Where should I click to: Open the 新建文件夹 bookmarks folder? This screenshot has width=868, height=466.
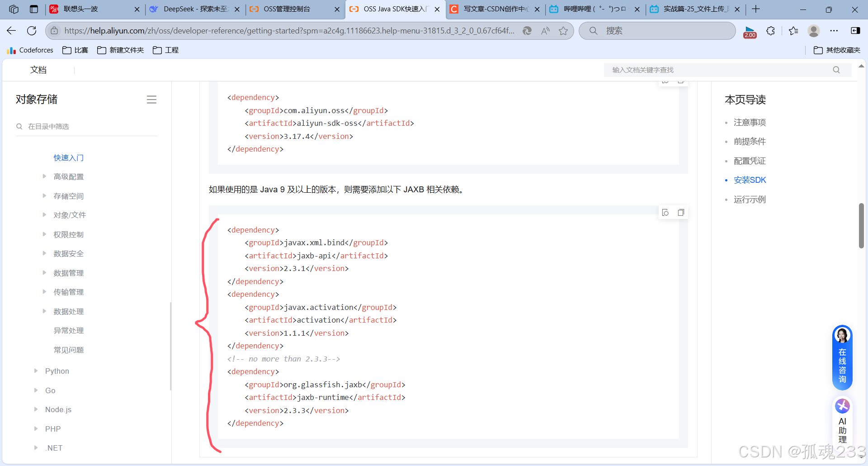pyautogui.click(x=121, y=50)
